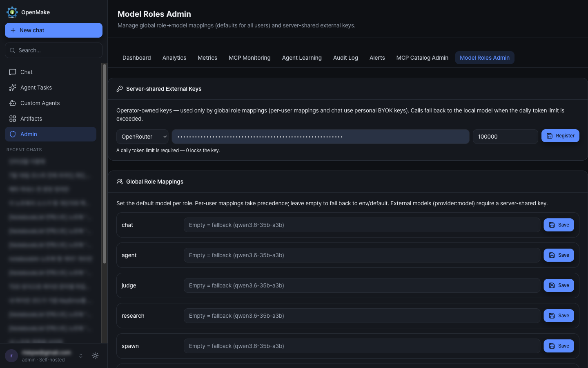Start a new chat

point(53,30)
